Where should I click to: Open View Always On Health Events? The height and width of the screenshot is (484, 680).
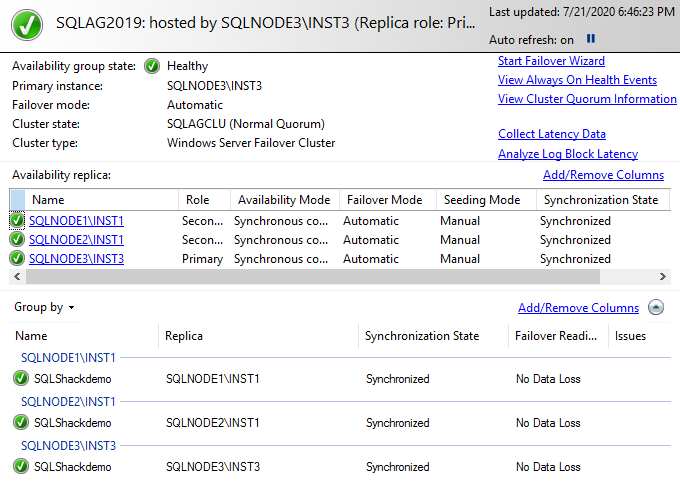pyautogui.click(x=577, y=80)
